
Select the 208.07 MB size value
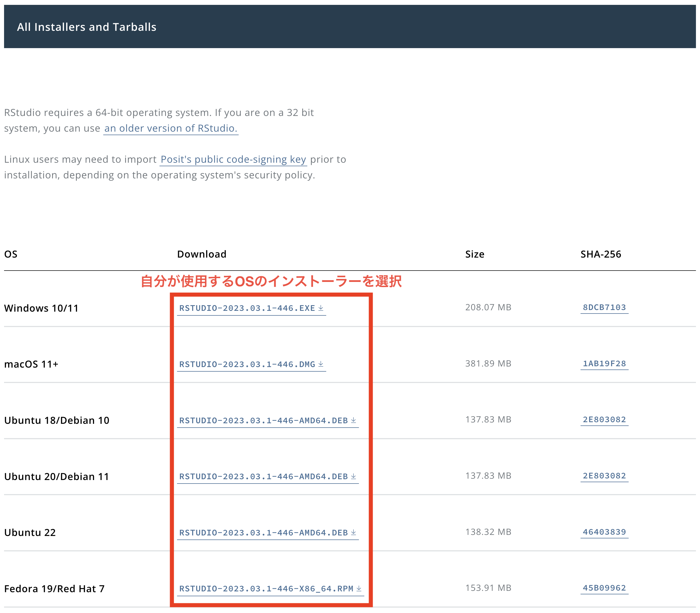pos(488,307)
